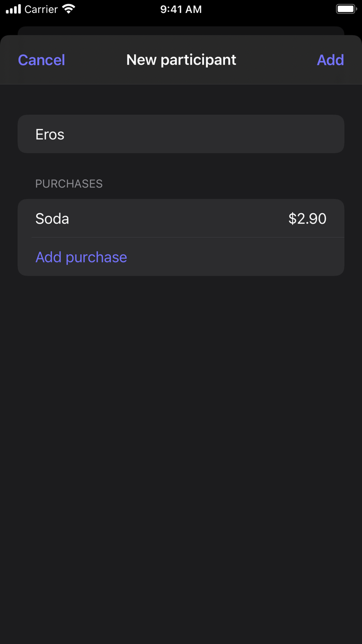Tap the divider between Soda and Add purchase

point(187,238)
